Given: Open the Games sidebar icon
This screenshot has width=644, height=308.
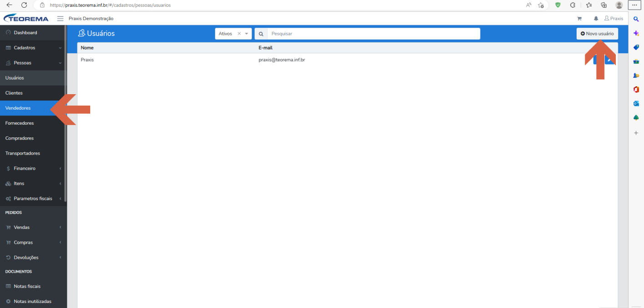Looking at the screenshot, I should pos(636,76).
